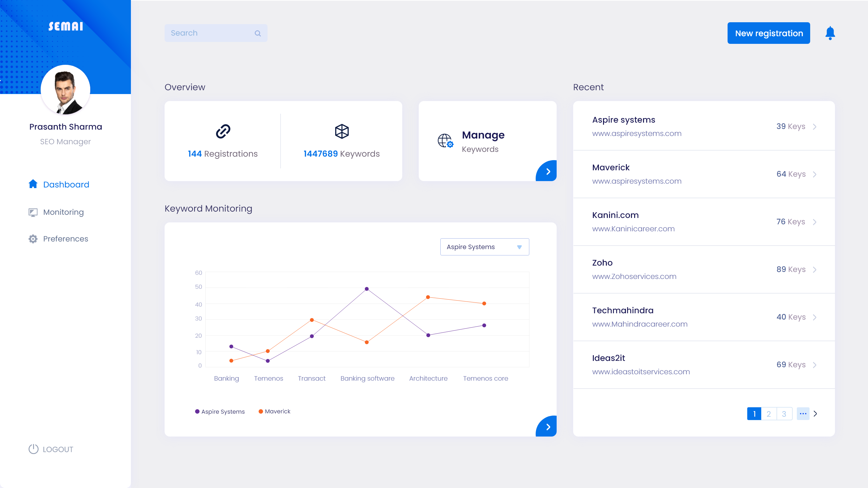
Task: Go to pagination page 2
Action: click(x=769, y=414)
